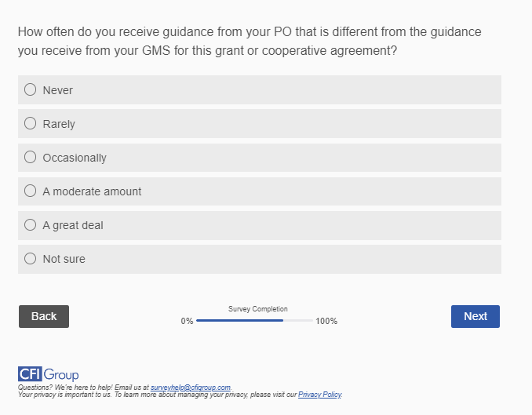Image resolution: width=532 pixels, height=415 pixels.
Task: Click the 'Not sure' answer label text
Action: tap(64, 259)
